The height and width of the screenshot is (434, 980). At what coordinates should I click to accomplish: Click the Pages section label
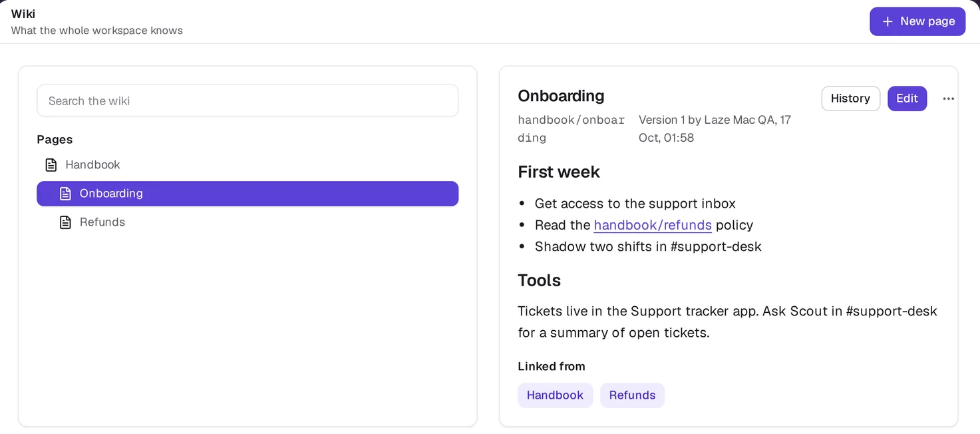coord(55,140)
